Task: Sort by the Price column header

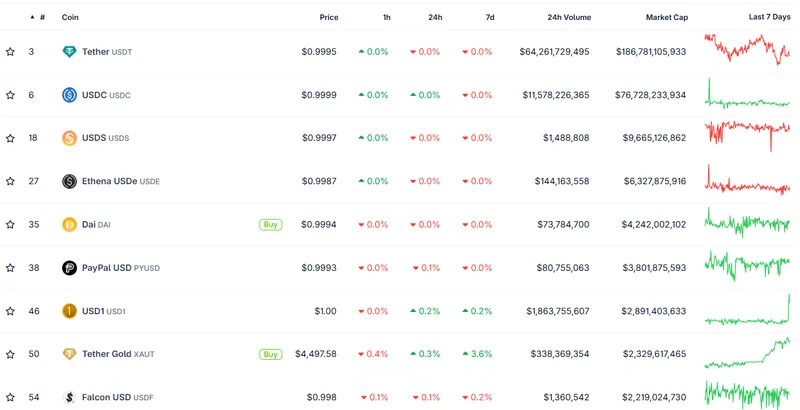Action: click(328, 17)
